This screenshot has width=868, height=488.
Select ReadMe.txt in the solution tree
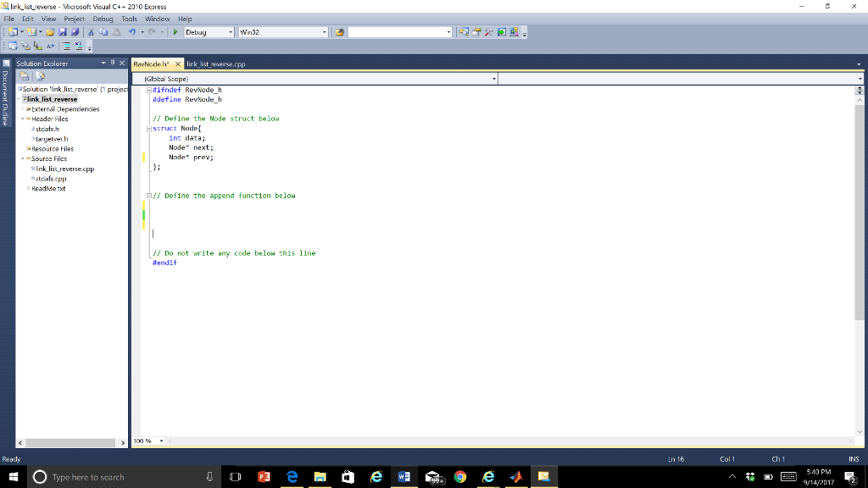click(48, 189)
